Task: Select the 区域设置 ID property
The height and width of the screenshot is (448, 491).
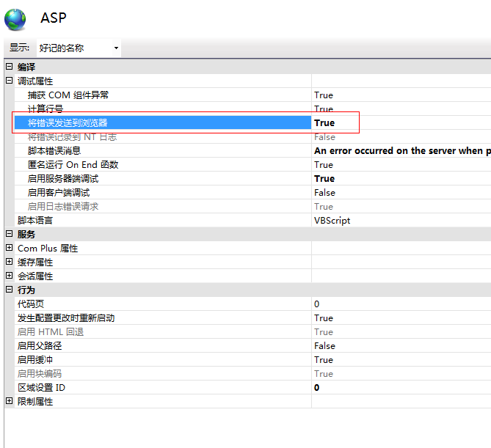Action: coord(41,388)
